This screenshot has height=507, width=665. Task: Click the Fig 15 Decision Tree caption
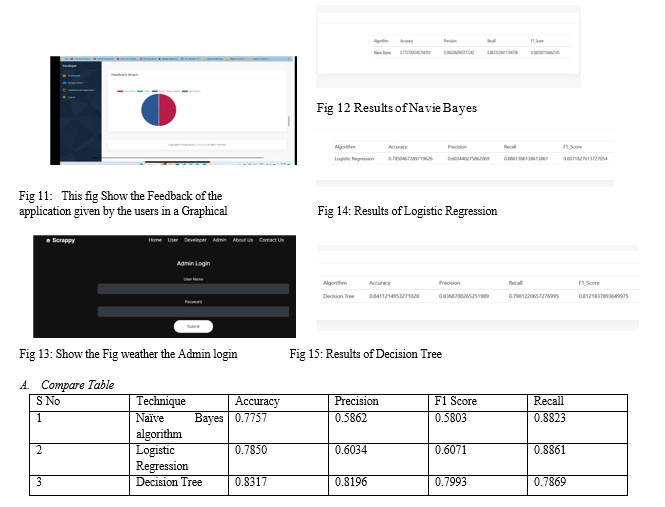pyautogui.click(x=366, y=354)
